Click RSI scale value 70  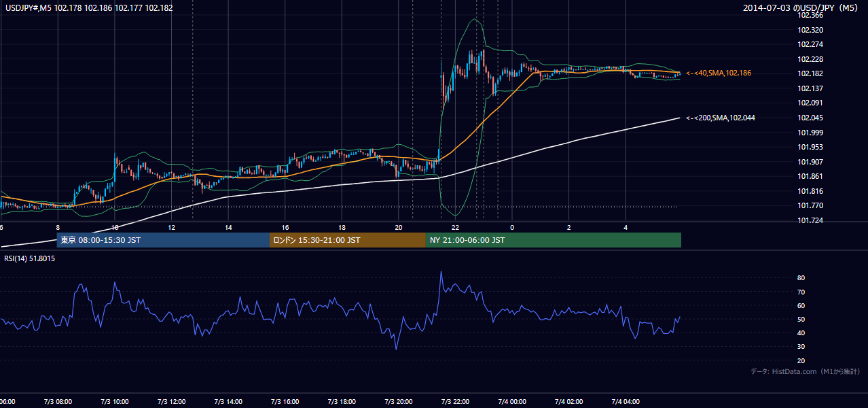(801, 292)
